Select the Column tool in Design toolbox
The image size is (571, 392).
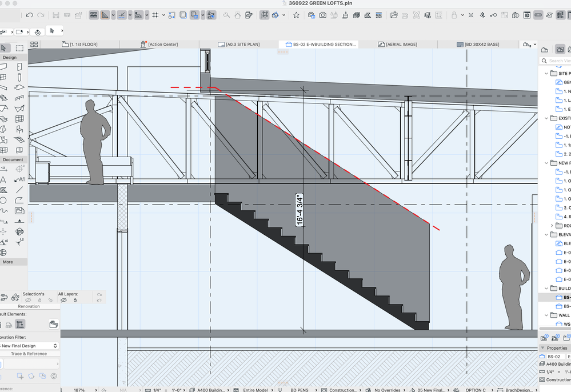click(19, 77)
